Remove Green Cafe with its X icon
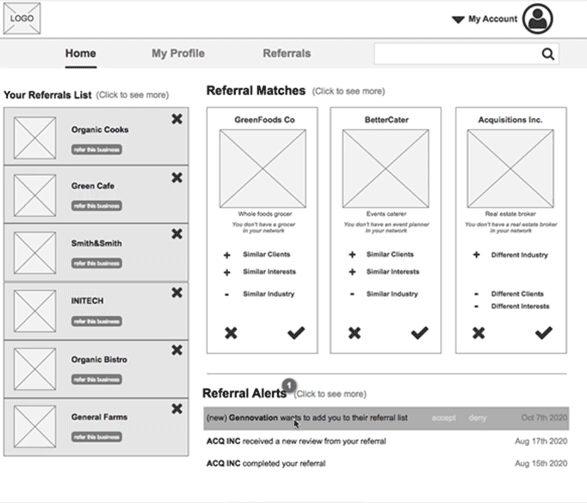Viewport: 587px width, 503px height. click(x=177, y=177)
